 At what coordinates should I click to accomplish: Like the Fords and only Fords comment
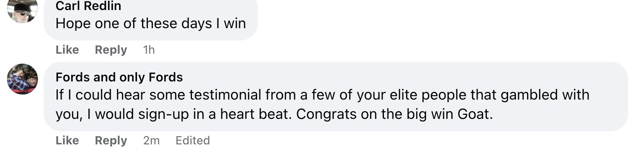67,141
